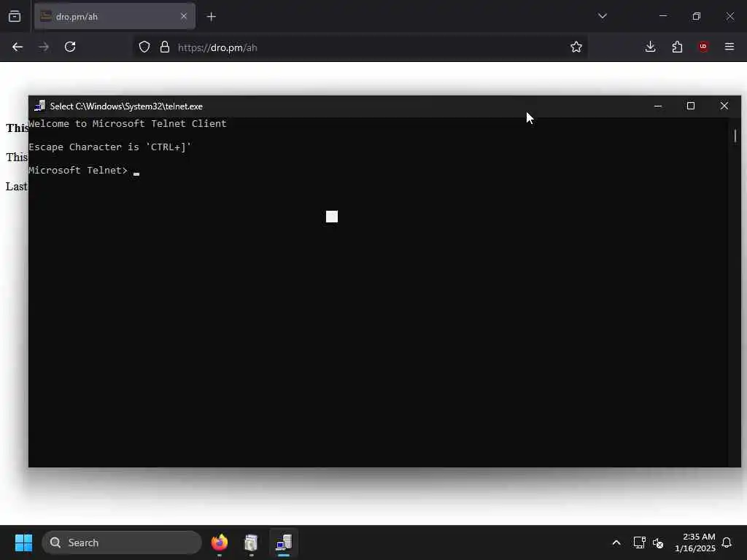Bookmark this page with the star
747x560 pixels.
coord(576,47)
